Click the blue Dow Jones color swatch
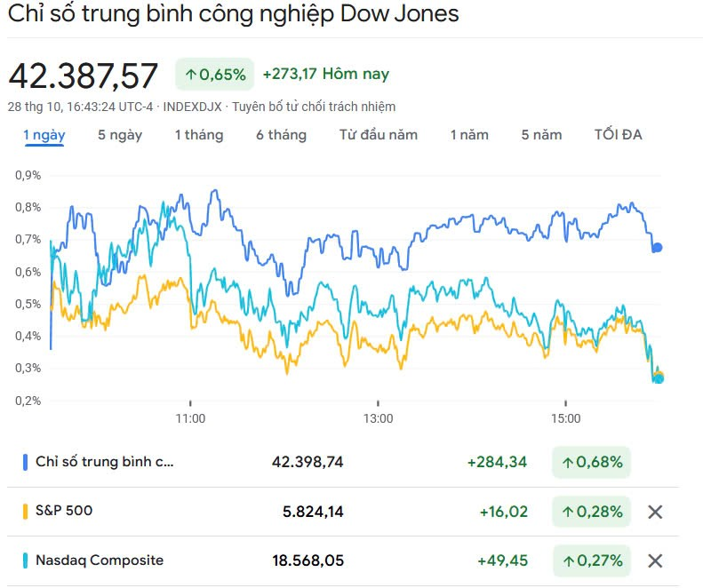The image size is (703, 588). pos(25,462)
